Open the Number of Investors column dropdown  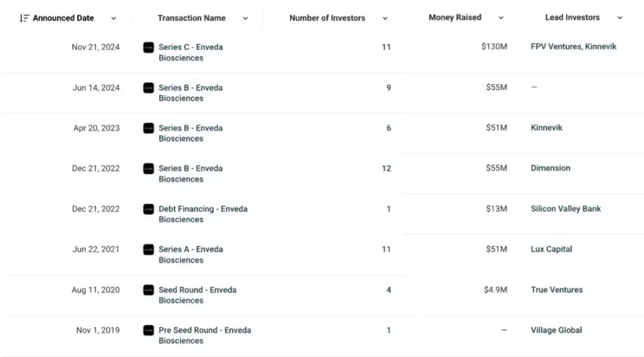(x=385, y=18)
